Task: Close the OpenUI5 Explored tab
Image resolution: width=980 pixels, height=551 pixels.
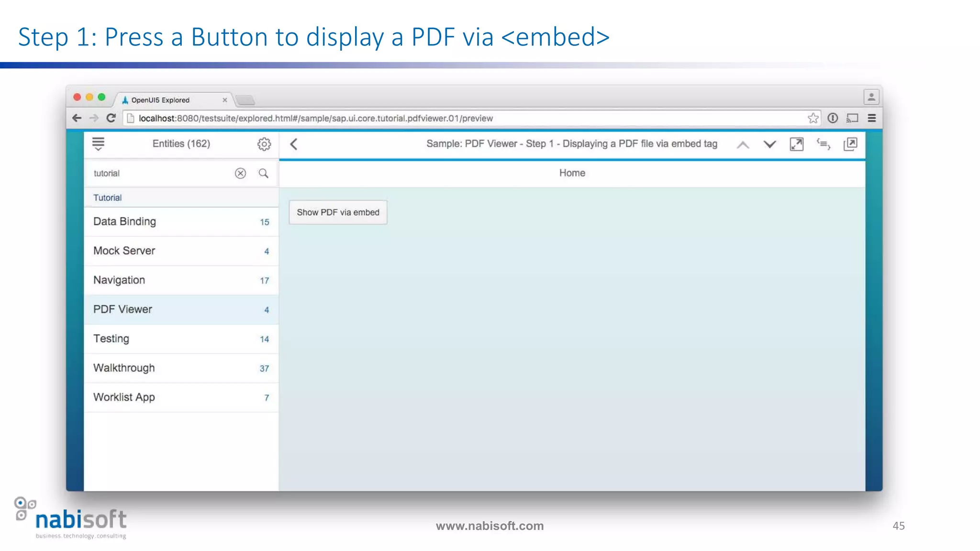Action: click(224, 100)
